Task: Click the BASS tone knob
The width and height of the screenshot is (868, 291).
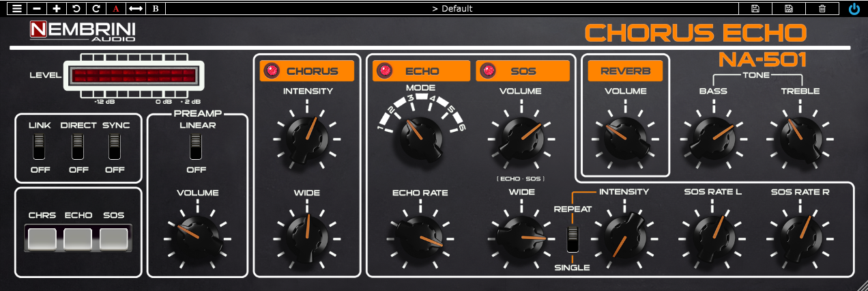Action: click(714, 139)
